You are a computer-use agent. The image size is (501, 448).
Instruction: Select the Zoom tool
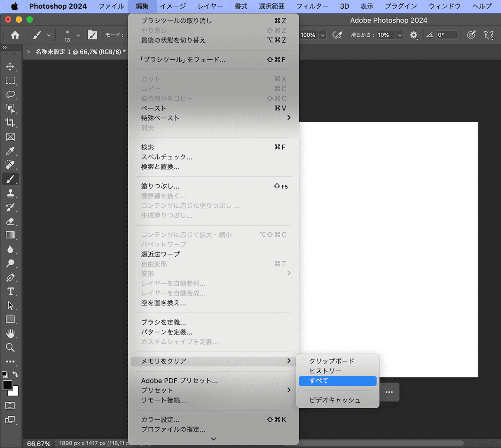(x=10, y=347)
